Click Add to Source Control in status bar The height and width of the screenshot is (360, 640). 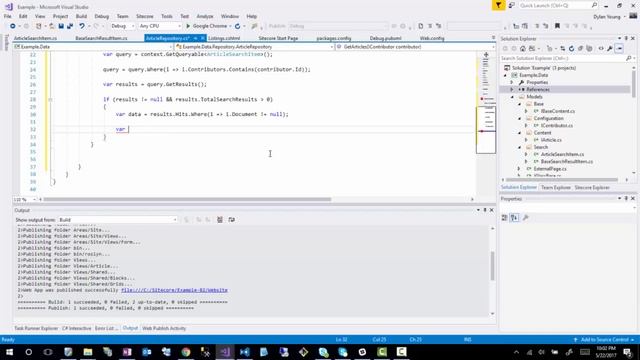click(604, 340)
